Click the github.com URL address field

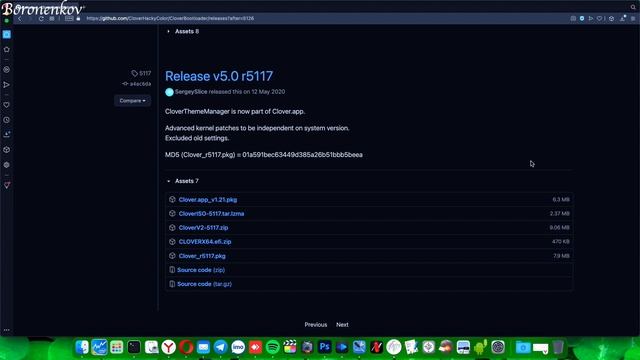pyautogui.click(x=170, y=18)
